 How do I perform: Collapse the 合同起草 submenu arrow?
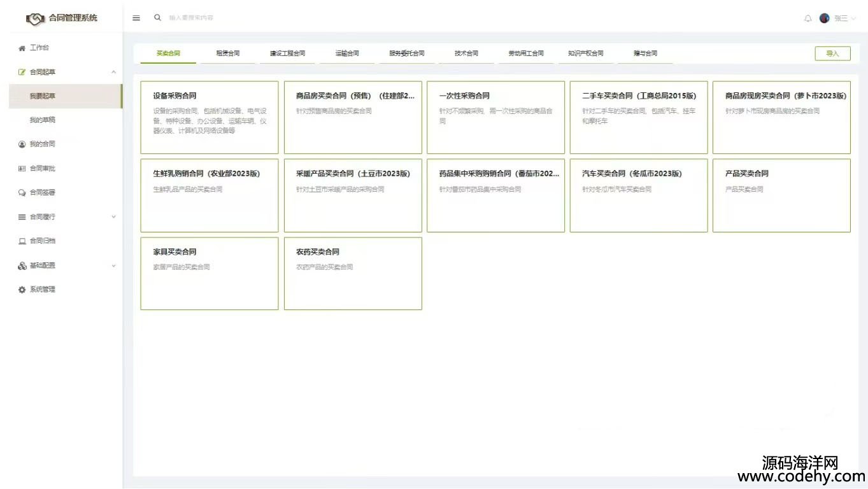[x=113, y=72]
